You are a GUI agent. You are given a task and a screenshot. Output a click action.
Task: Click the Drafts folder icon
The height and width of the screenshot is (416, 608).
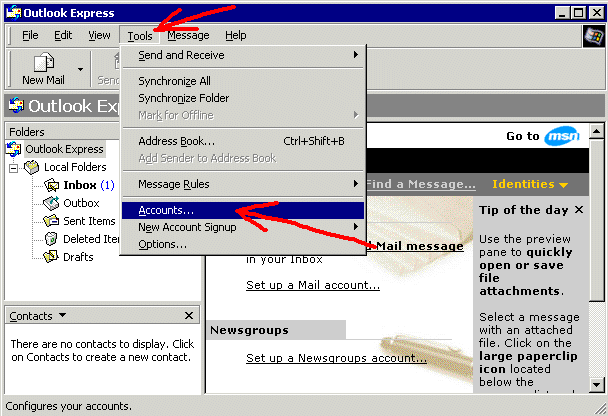[x=51, y=257]
